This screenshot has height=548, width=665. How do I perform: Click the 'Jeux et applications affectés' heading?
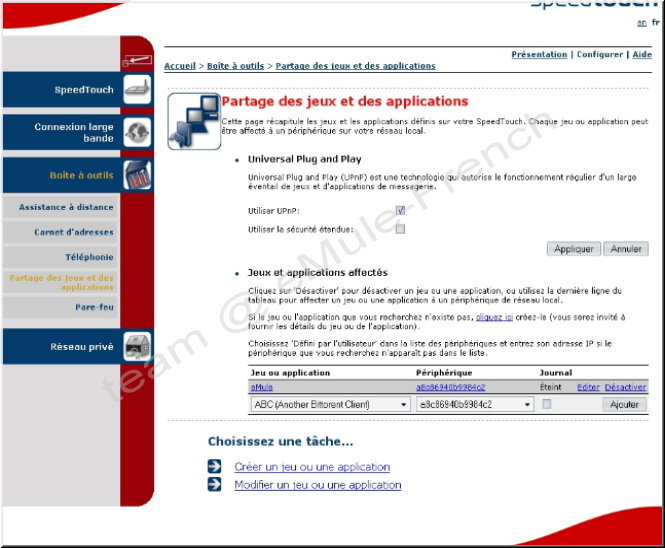click(x=318, y=272)
